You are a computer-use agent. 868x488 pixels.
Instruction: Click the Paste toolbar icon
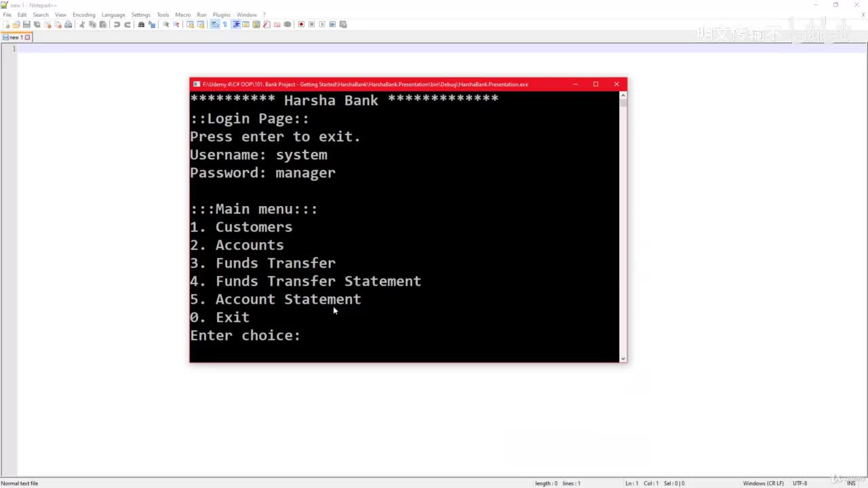point(102,24)
